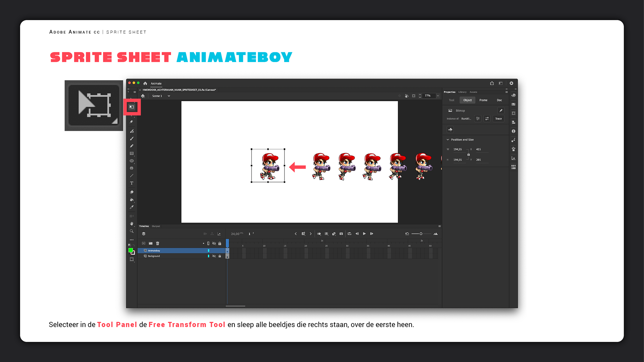
Task: Pick the Zoom magnifier tool
Action: [x=131, y=231]
